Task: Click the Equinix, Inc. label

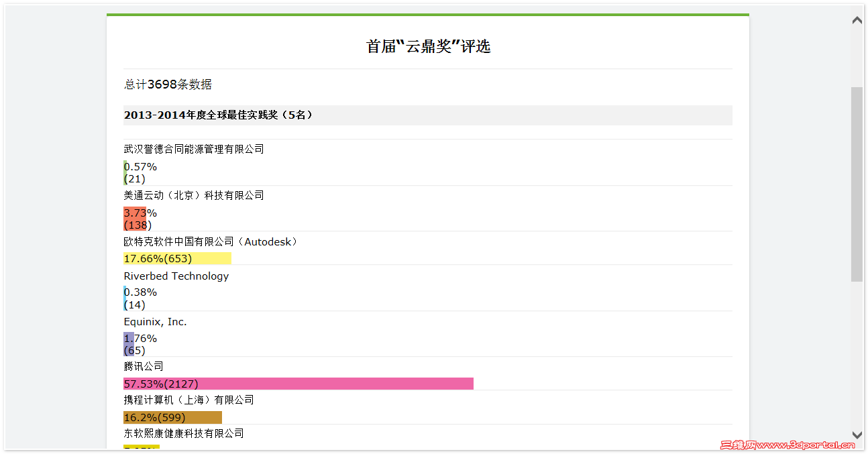Action: click(155, 322)
